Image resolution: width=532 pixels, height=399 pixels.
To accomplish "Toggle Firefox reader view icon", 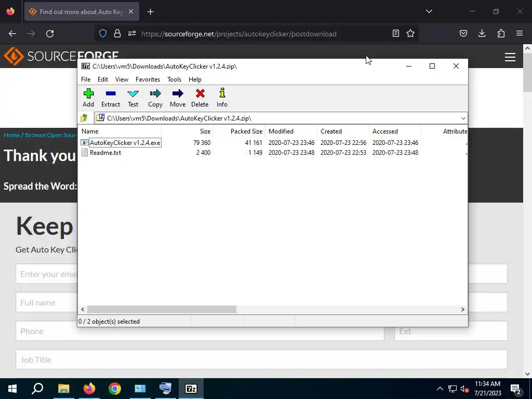I will [395, 34].
